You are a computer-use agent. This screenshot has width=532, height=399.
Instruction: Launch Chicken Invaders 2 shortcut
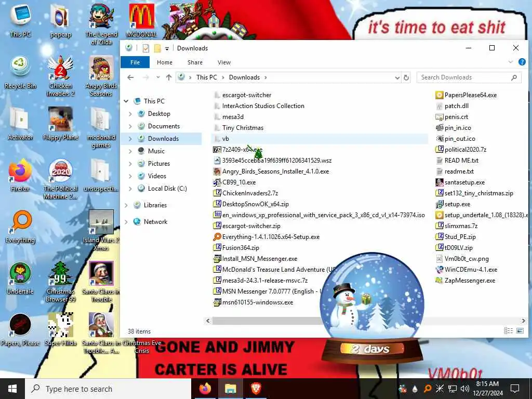coord(60,76)
